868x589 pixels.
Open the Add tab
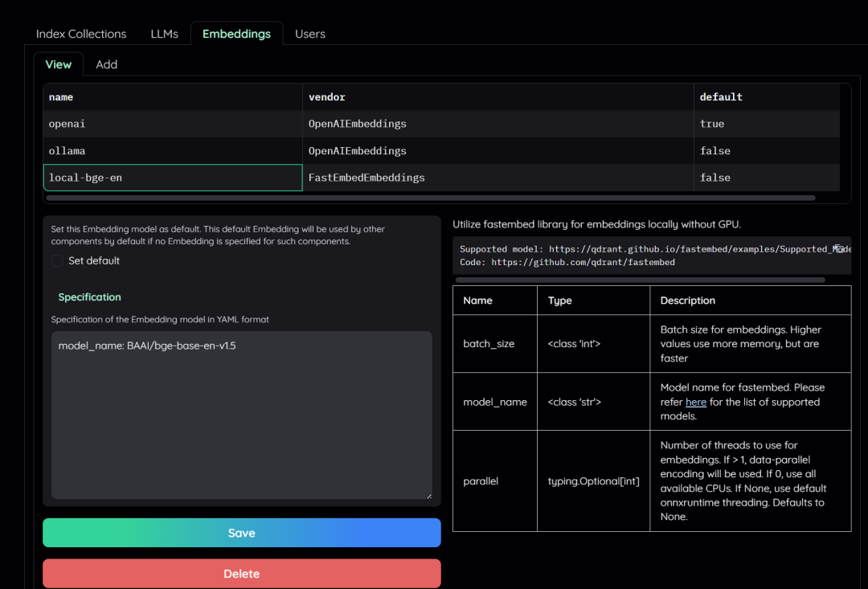coord(106,64)
